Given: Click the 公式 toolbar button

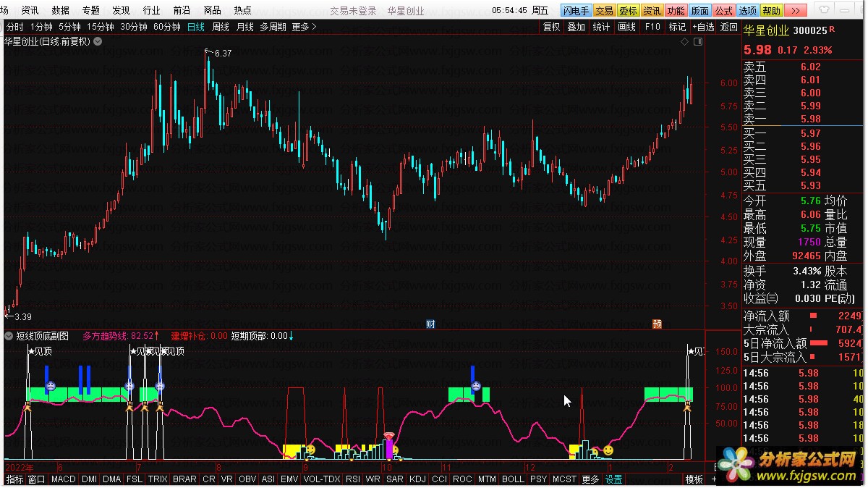Looking at the screenshot, I should (723, 11).
